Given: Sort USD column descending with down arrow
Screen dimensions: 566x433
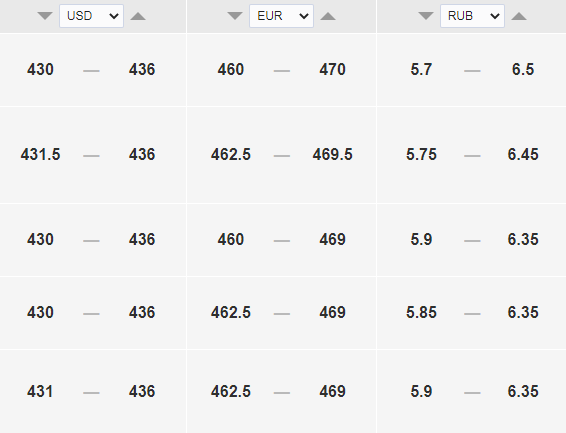Looking at the screenshot, I should tap(45, 16).
